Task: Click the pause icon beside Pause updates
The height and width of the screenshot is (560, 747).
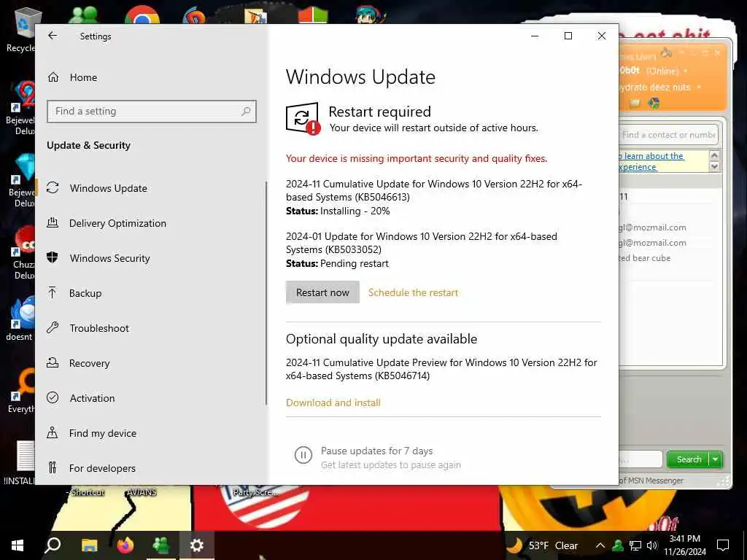Action: tap(303, 455)
